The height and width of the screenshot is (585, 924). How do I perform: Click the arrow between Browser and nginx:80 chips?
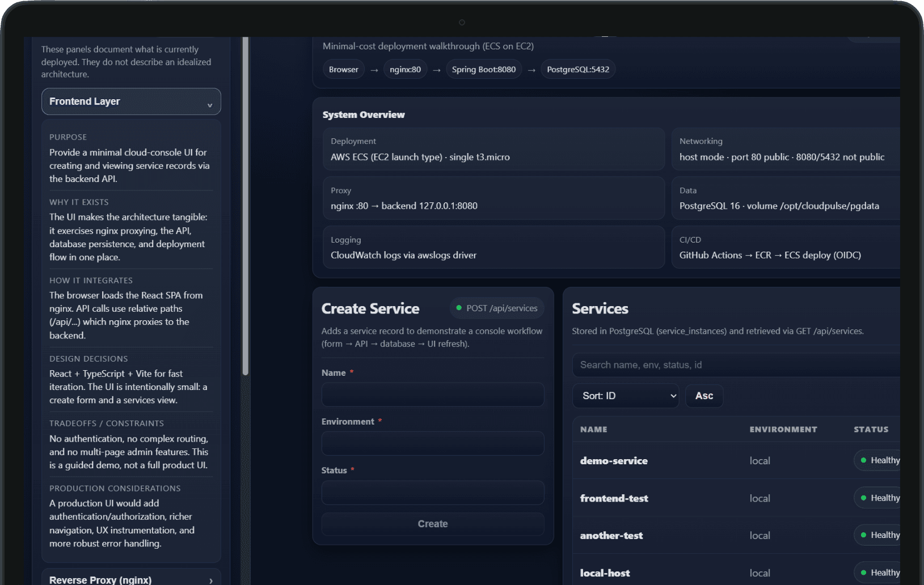pyautogui.click(x=374, y=69)
